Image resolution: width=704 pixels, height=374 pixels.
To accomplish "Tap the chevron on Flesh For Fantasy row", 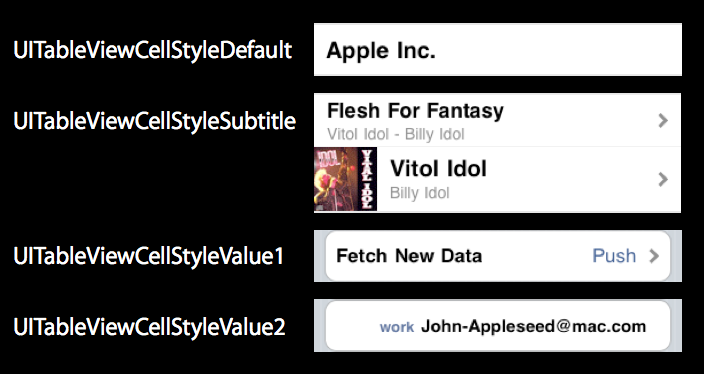I will [663, 120].
